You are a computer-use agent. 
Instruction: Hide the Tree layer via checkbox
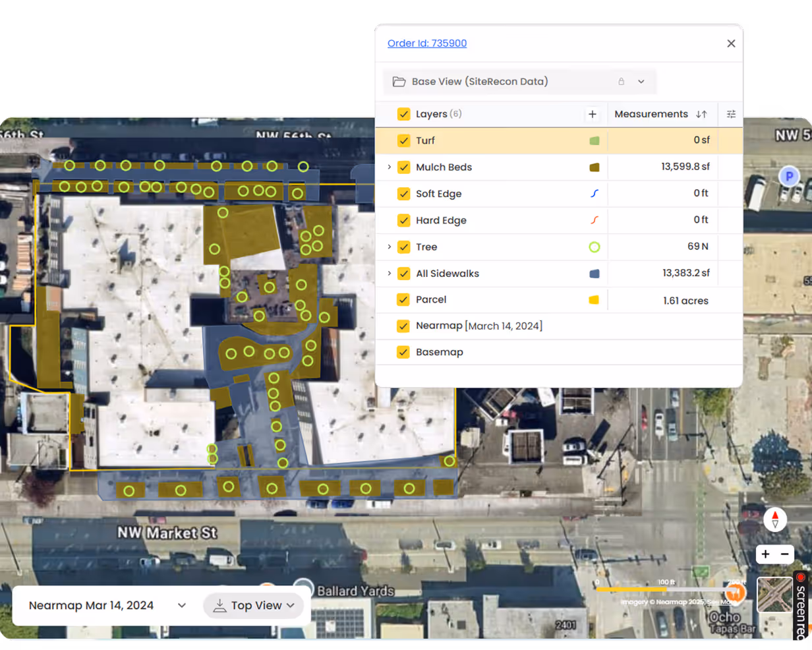point(403,247)
